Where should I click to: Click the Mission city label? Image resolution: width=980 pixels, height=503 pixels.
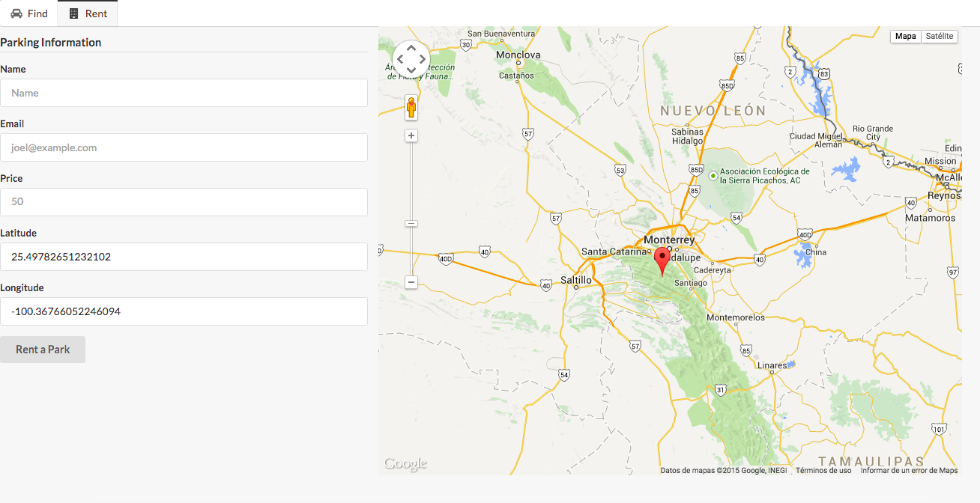[940, 161]
